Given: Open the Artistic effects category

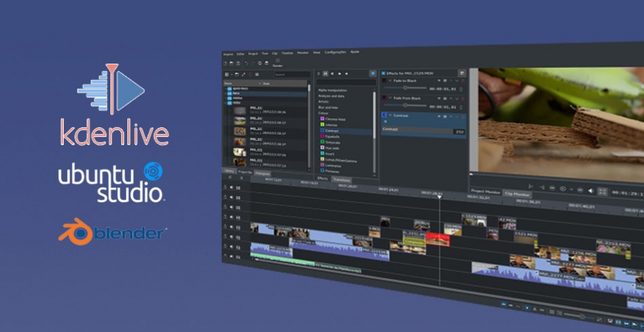Looking at the screenshot, I should pos(323,102).
